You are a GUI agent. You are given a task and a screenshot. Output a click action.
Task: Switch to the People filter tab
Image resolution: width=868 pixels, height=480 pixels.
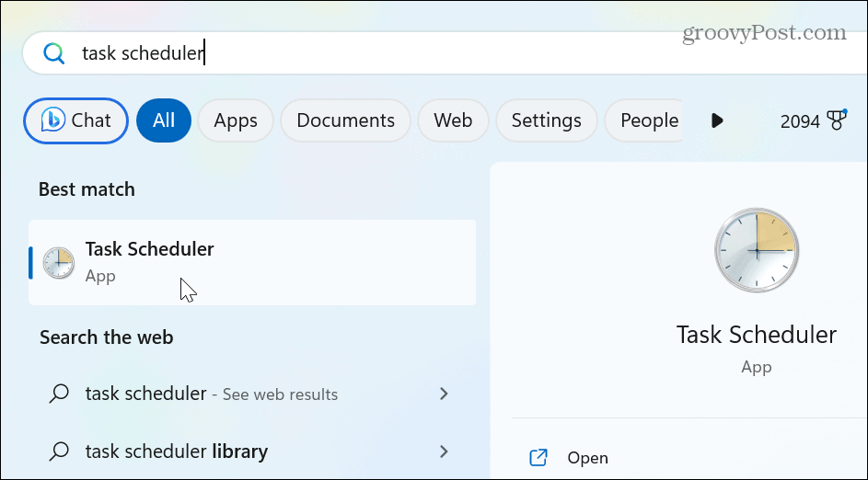pos(643,120)
